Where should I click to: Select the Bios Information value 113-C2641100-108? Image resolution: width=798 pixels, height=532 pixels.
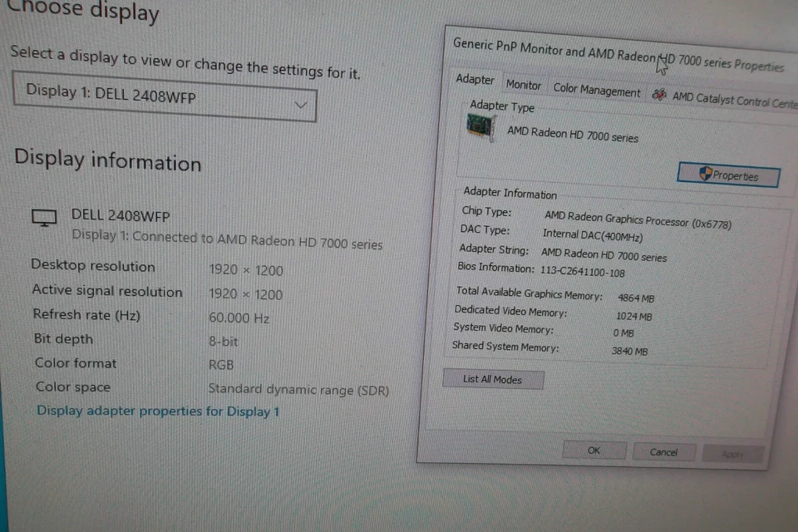584,273
